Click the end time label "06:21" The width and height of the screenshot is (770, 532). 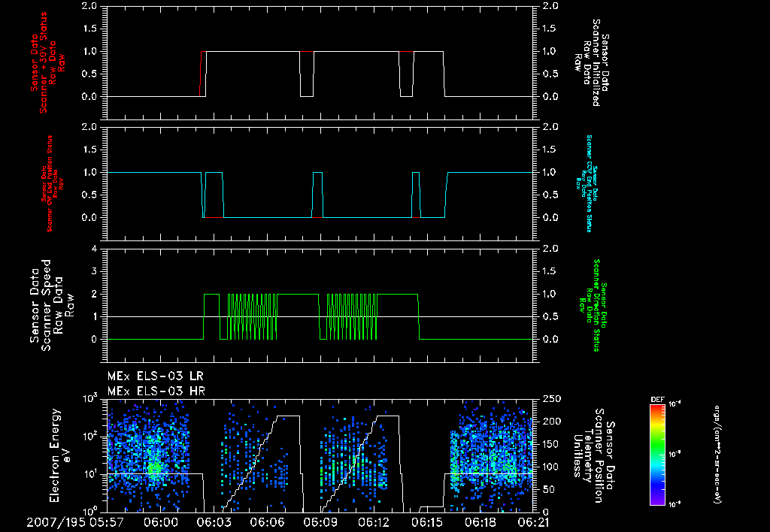533,523
